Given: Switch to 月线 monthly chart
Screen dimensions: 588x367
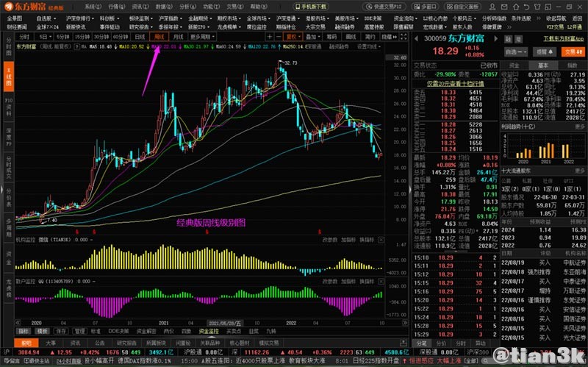Looking at the screenshot, I should point(178,36).
